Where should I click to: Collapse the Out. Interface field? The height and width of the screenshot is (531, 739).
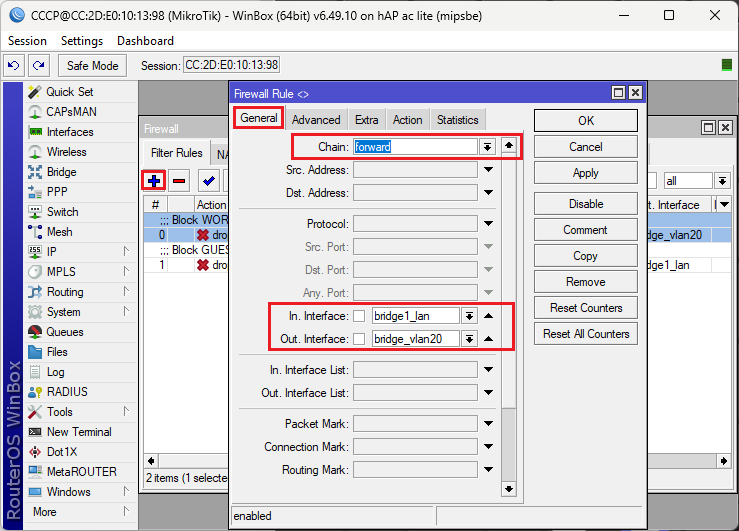(x=489, y=338)
